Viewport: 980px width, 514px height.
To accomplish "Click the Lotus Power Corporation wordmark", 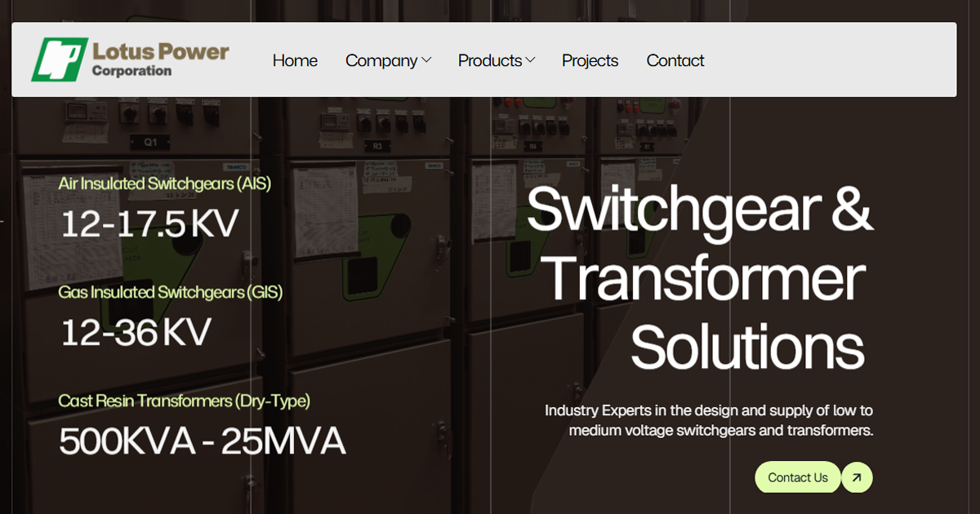I will [x=161, y=59].
